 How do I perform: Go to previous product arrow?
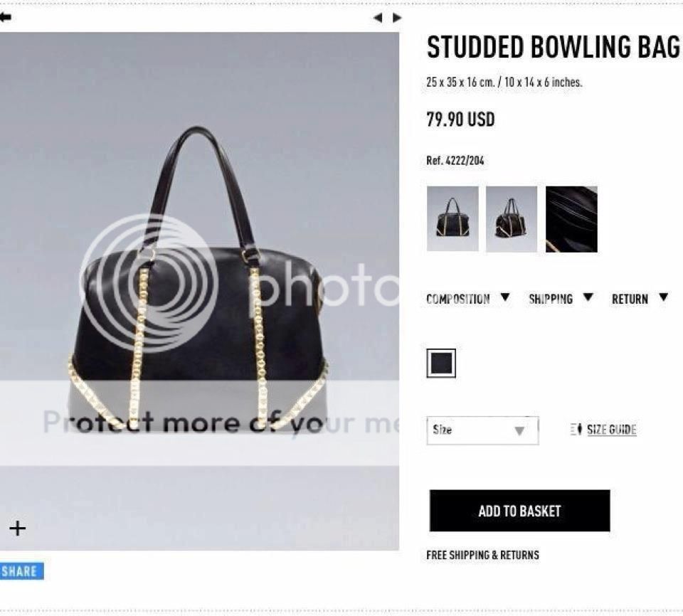pos(378,18)
